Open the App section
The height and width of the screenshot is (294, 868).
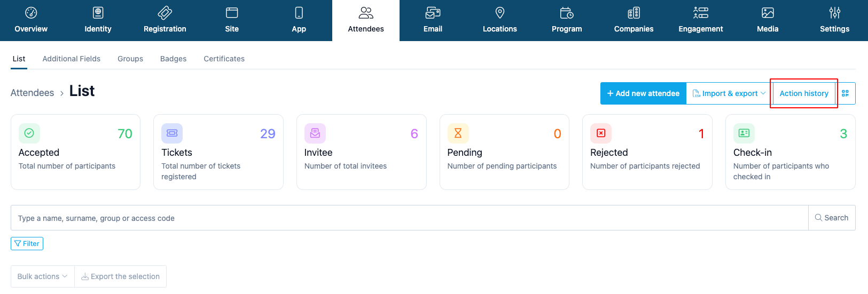299,20
